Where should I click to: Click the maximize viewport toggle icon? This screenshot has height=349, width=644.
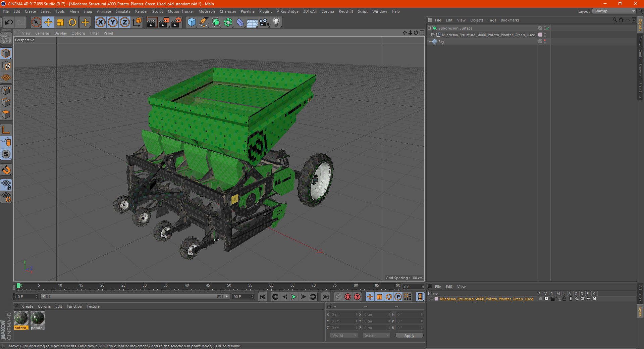pos(422,33)
